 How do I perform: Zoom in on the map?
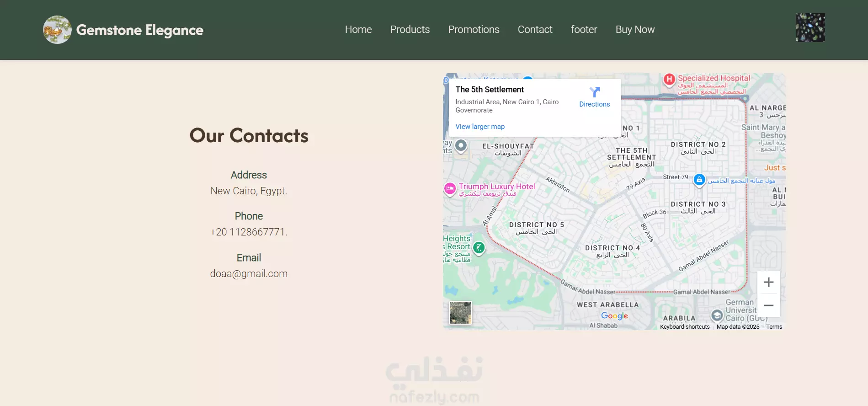pyautogui.click(x=769, y=282)
